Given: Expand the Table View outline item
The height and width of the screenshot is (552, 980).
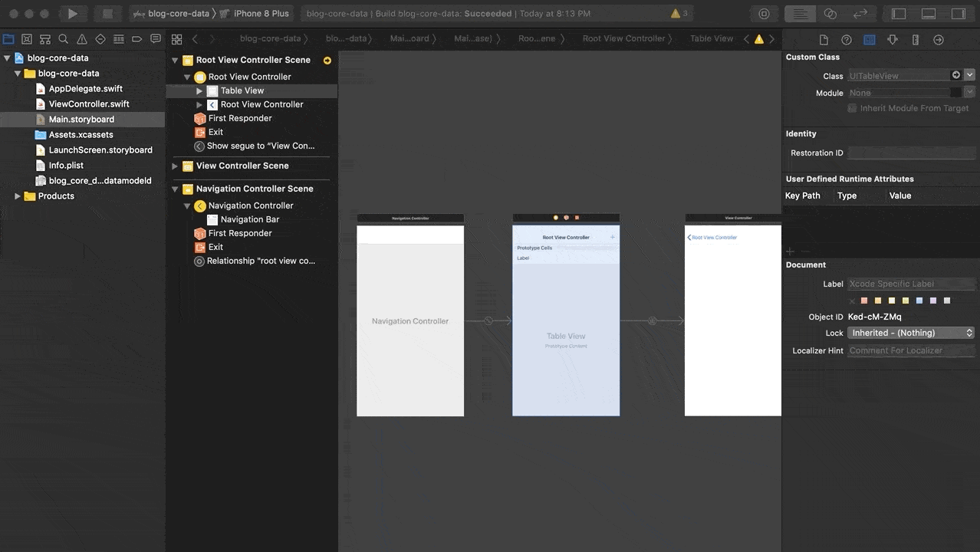Looking at the screenshot, I should point(199,91).
